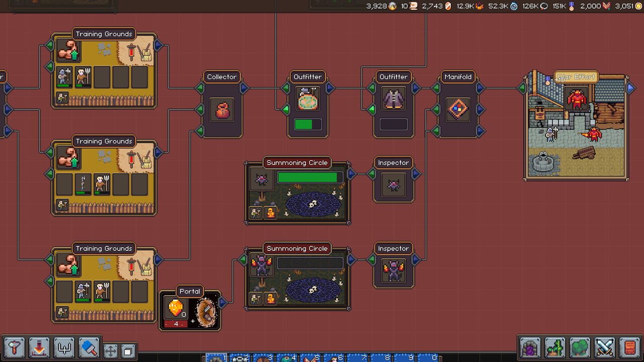
Task: Click the robe Outfitter icon
Action: 393,99
